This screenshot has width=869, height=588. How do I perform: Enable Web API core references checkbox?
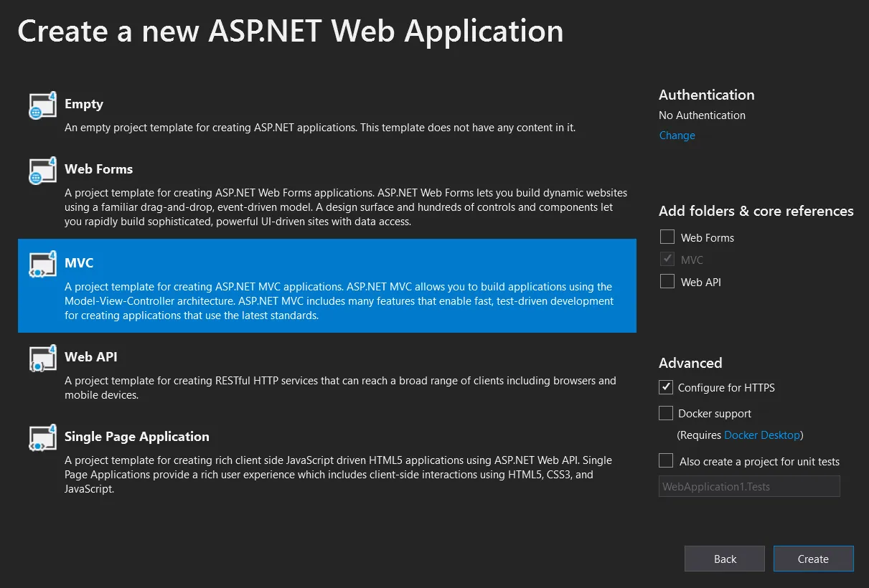[667, 281]
